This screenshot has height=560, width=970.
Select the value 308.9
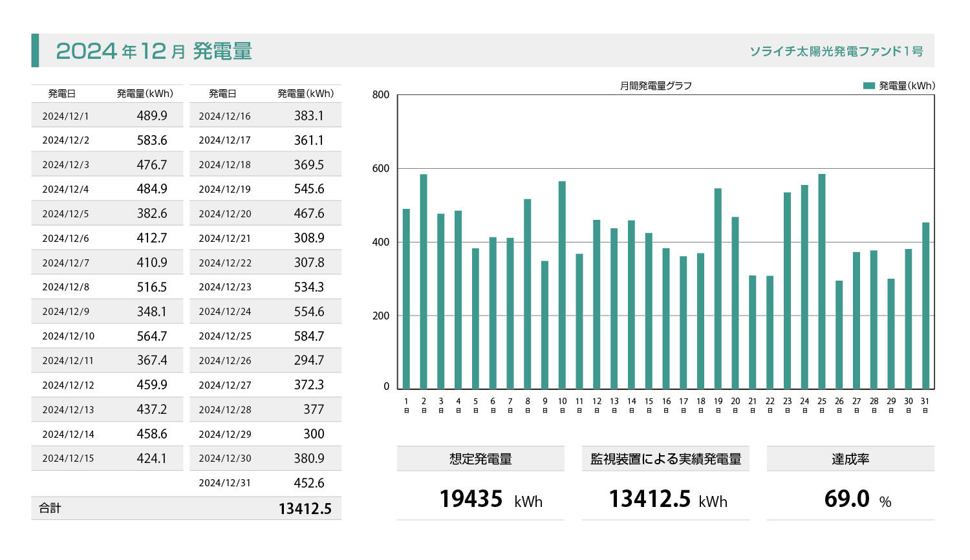[309, 238]
